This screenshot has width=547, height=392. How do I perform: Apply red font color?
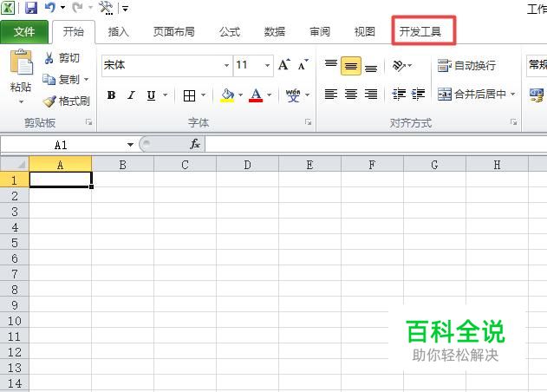[x=256, y=95]
